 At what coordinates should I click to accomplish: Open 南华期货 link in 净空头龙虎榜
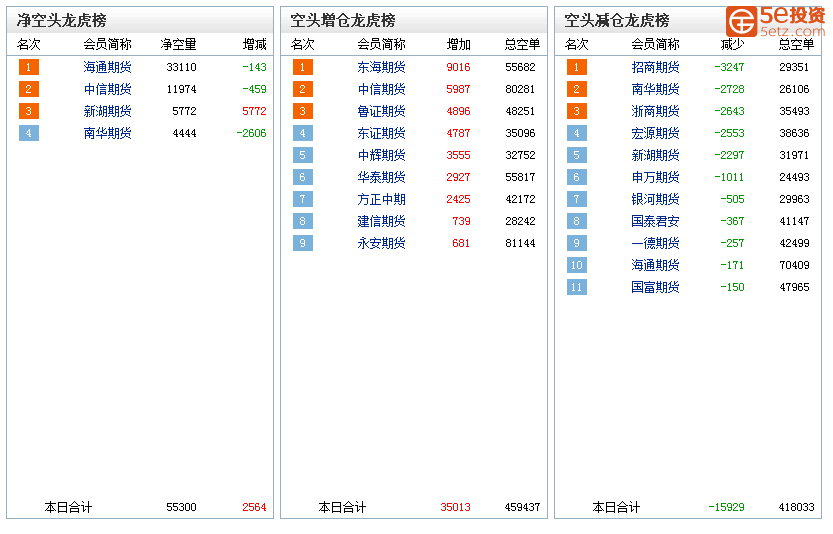[107, 133]
